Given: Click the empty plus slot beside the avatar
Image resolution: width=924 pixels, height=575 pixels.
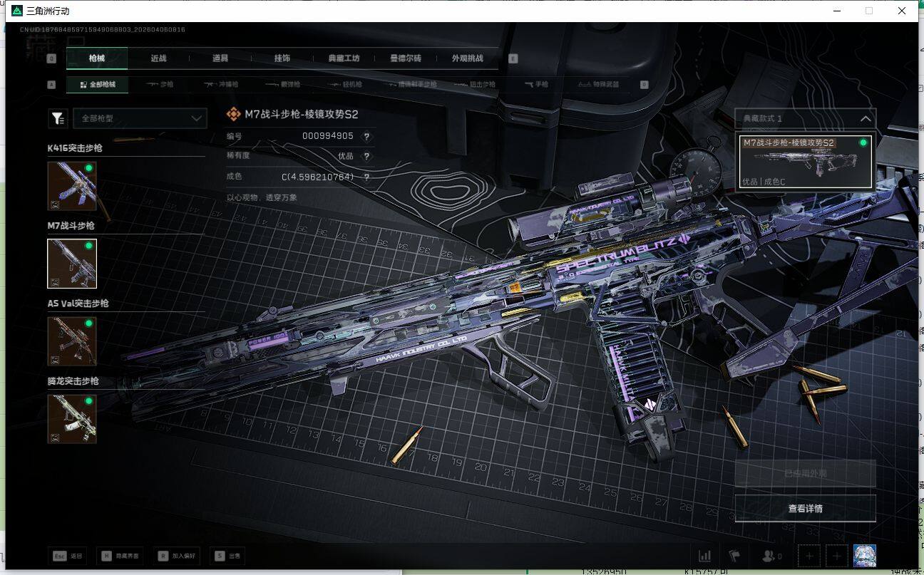Looking at the screenshot, I should point(837,556).
